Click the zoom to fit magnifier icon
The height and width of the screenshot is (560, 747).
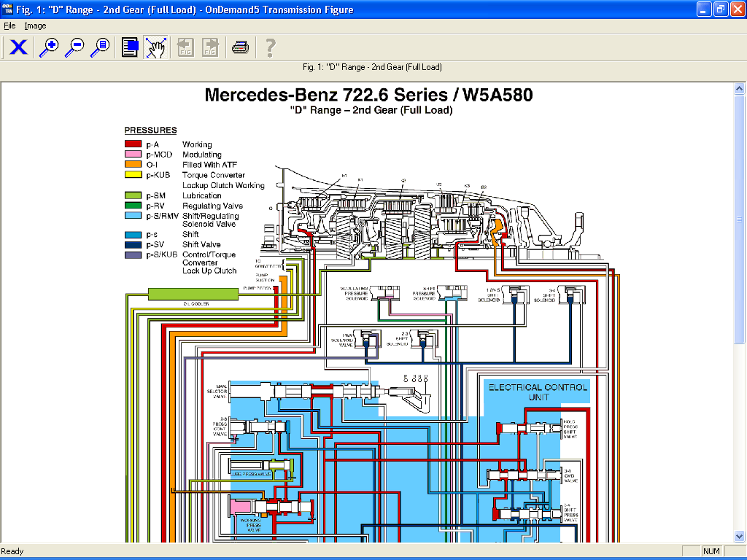101,47
